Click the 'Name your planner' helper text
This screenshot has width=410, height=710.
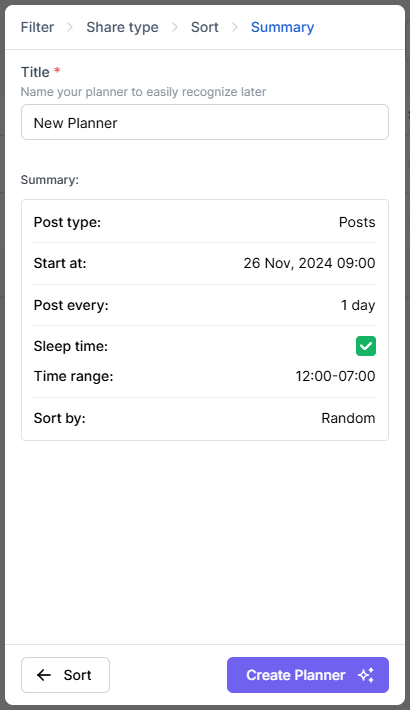coord(143,92)
